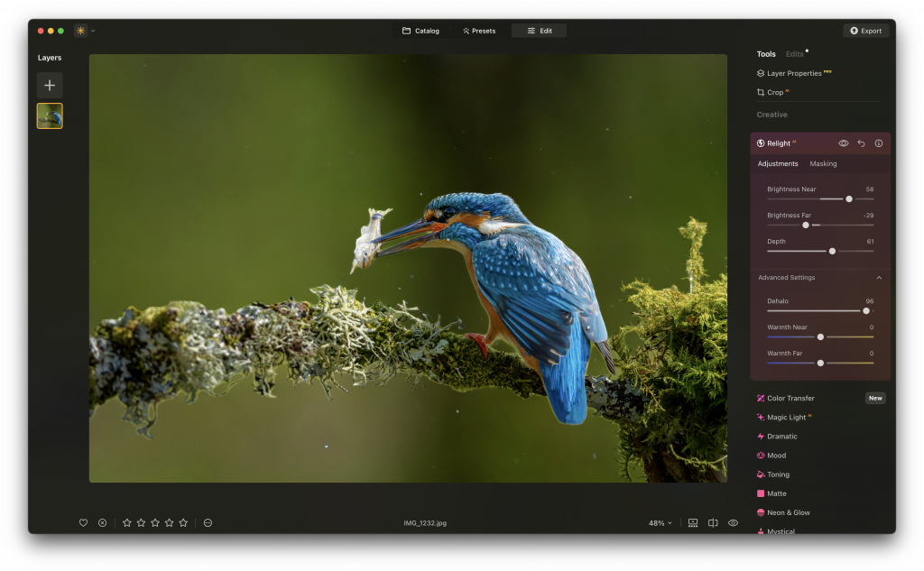The width and height of the screenshot is (924, 571).
Task: Select the Edit tab
Action: (540, 31)
